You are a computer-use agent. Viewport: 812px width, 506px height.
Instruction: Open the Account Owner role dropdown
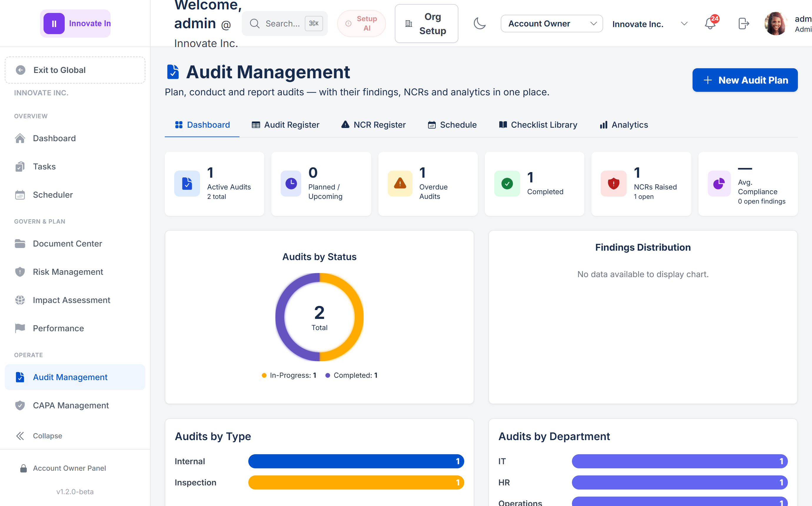tap(552, 24)
